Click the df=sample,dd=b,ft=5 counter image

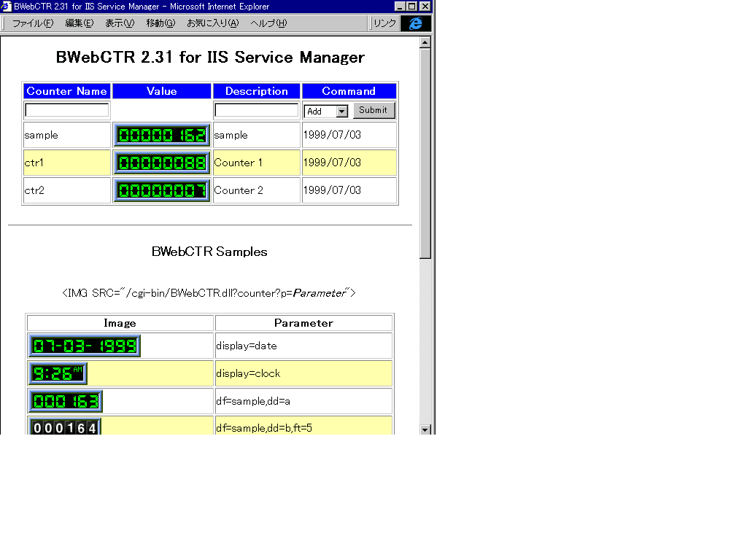65,426
